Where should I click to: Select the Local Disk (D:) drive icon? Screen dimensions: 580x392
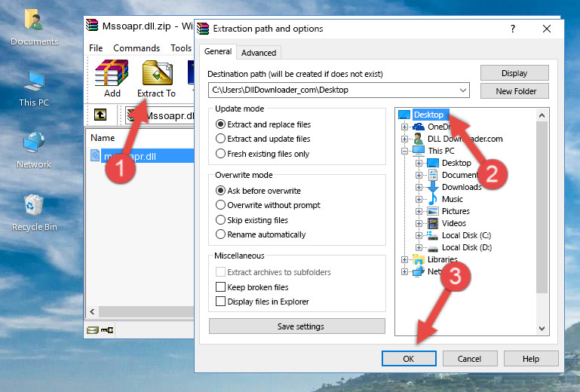pyautogui.click(x=433, y=248)
